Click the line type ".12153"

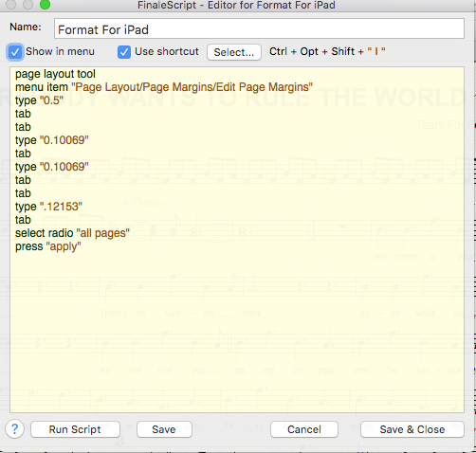(x=48, y=207)
